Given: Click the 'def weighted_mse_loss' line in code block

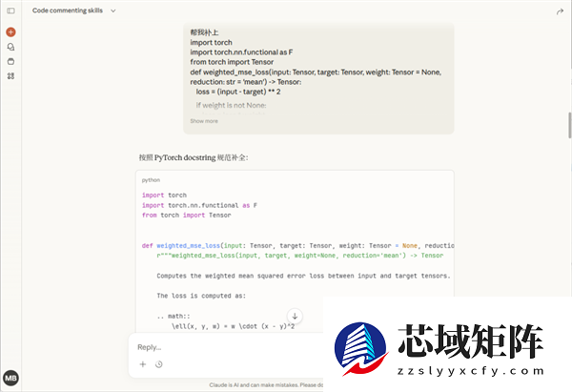Looking at the screenshot, I should click(x=298, y=246).
